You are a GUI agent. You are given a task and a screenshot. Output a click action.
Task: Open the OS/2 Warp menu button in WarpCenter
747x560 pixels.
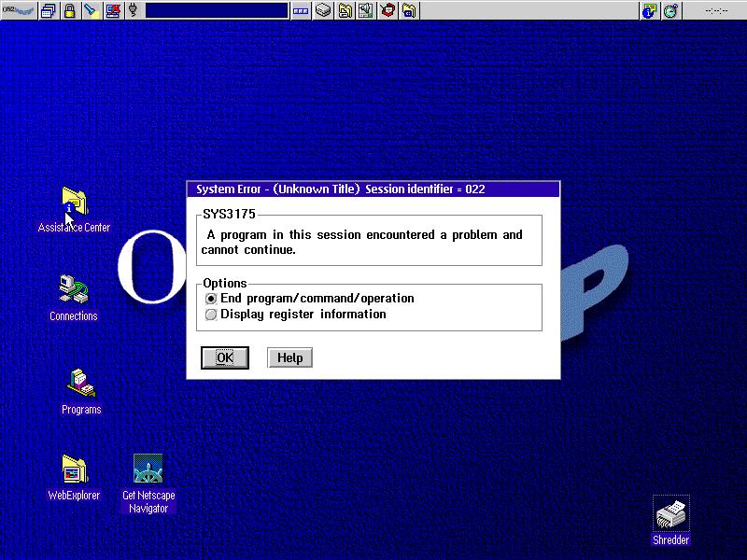tap(19, 10)
